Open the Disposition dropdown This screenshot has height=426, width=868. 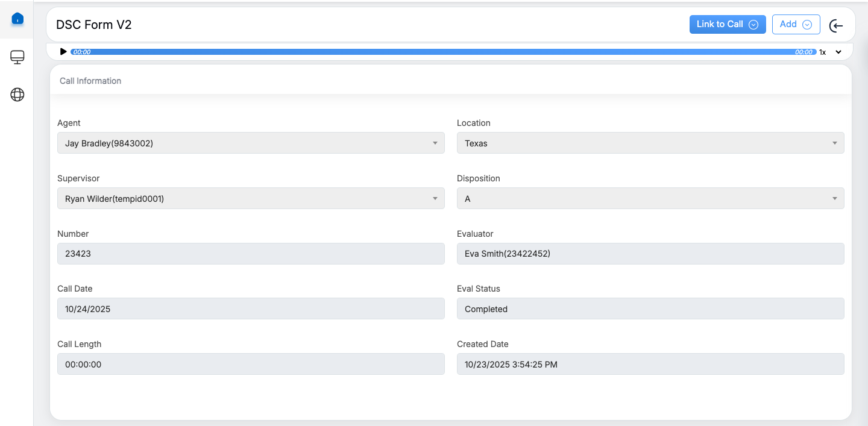650,199
